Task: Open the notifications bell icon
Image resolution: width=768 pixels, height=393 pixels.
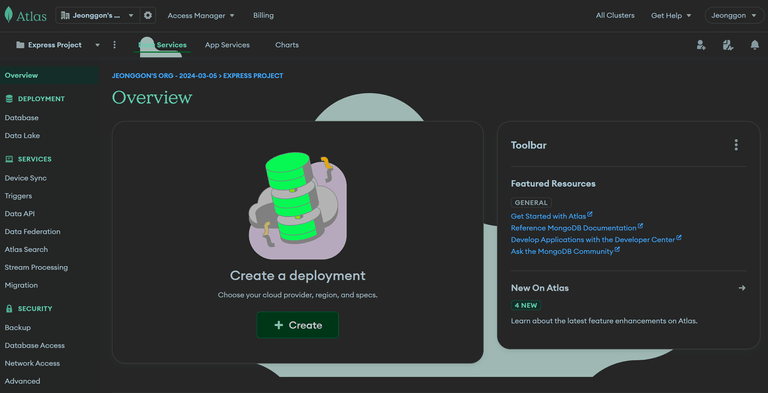Action: coord(755,45)
